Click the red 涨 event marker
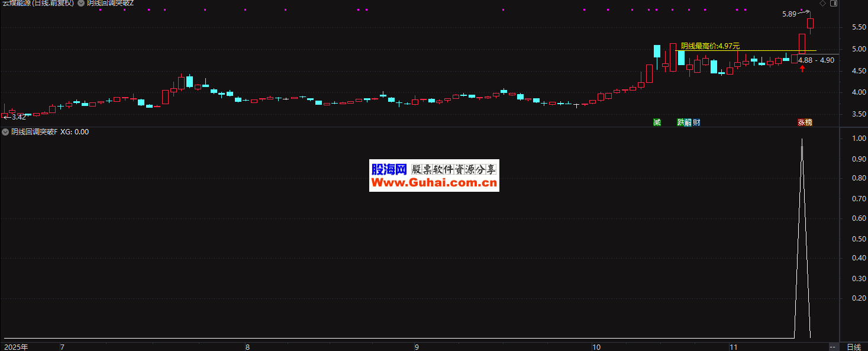 [x=801, y=123]
